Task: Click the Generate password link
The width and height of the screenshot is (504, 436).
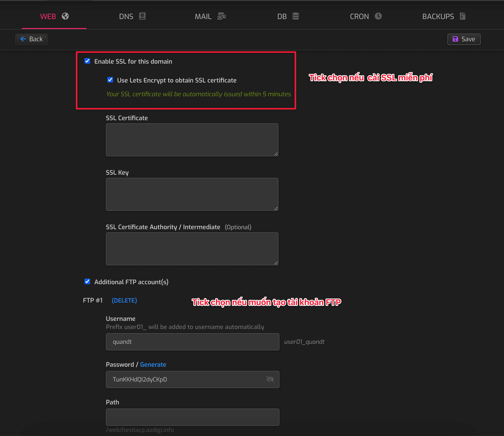Action: pyautogui.click(x=153, y=364)
